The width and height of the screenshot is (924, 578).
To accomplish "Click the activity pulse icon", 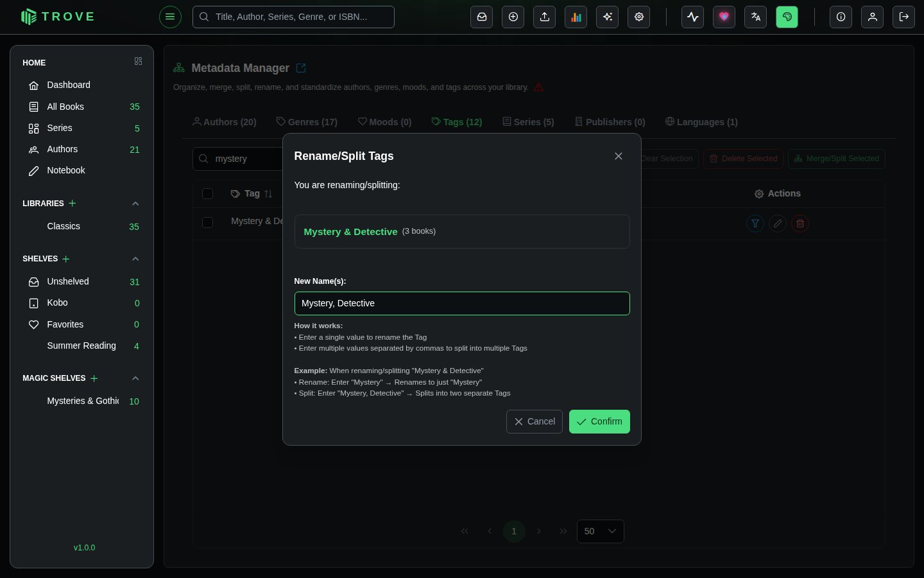I will [x=693, y=17].
